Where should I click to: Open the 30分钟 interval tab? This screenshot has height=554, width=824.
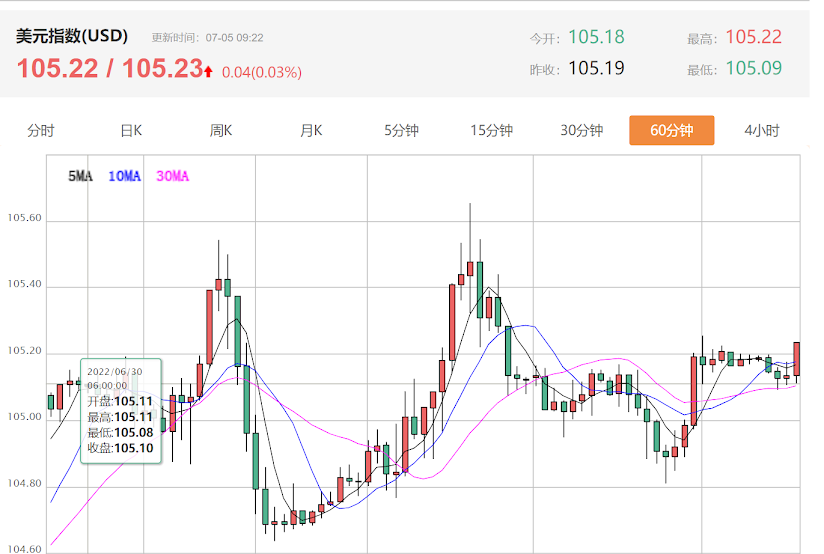pos(582,130)
